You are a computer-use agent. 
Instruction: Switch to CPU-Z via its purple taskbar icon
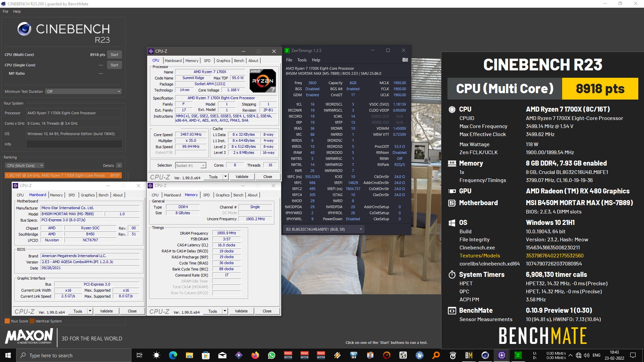point(501,355)
